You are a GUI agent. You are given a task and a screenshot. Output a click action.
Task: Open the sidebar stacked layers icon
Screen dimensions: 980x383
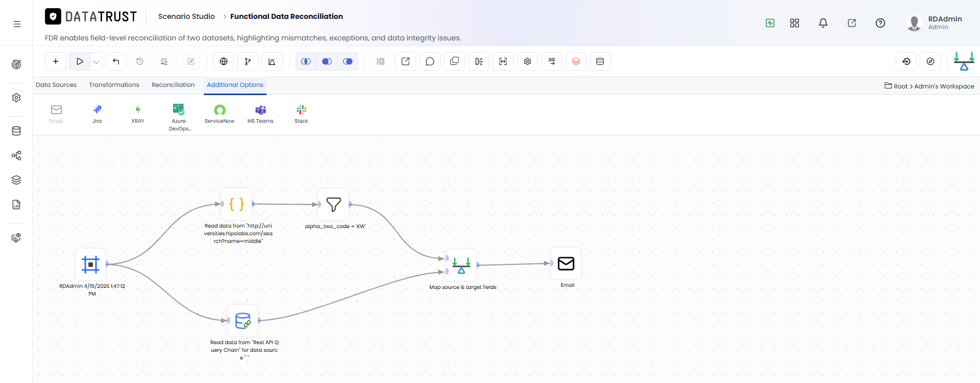pyautogui.click(x=16, y=180)
